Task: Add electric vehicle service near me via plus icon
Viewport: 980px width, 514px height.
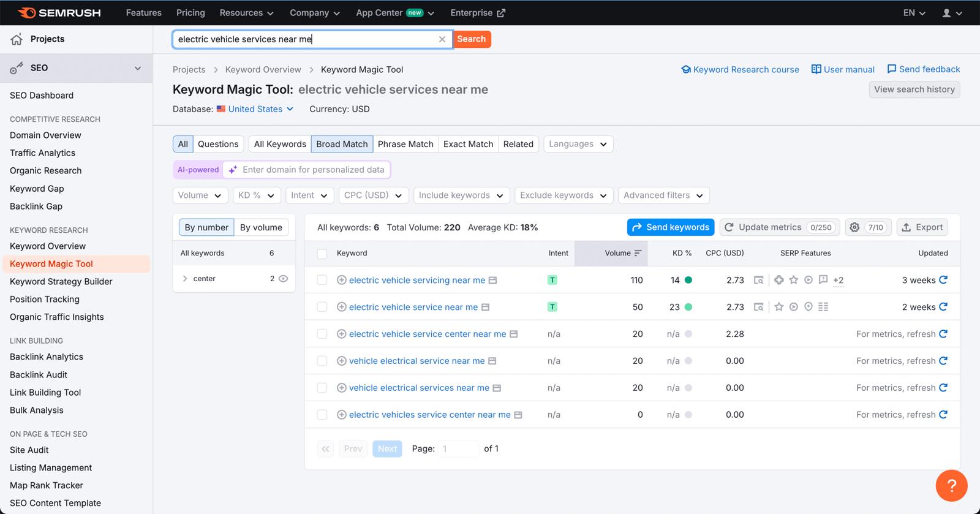Action: point(342,307)
